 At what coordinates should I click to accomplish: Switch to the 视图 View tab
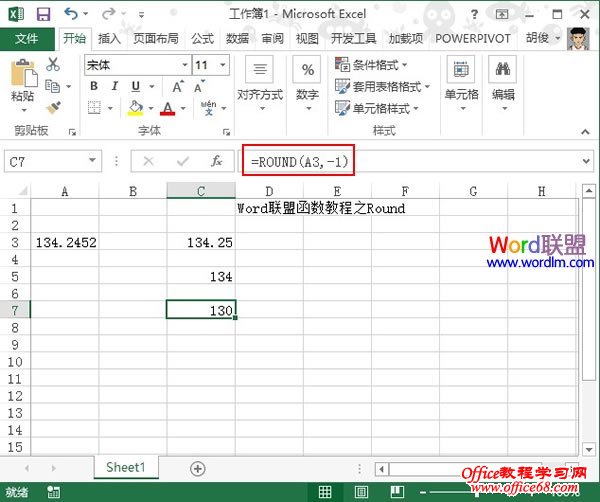pyautogui.click(x=307, y=39)
